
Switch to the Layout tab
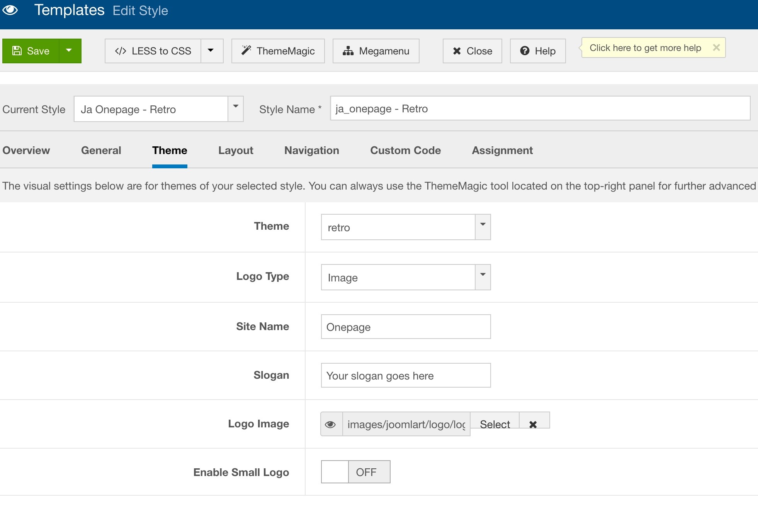coord(236,151)
